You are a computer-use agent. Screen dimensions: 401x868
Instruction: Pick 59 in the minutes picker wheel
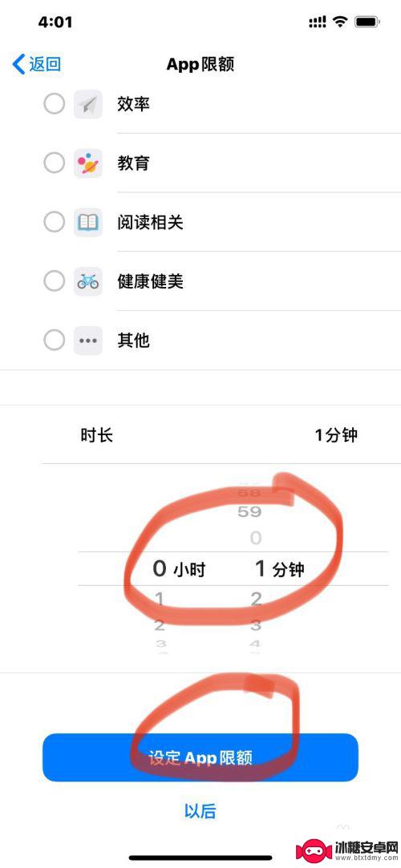(x=249, y=511)
